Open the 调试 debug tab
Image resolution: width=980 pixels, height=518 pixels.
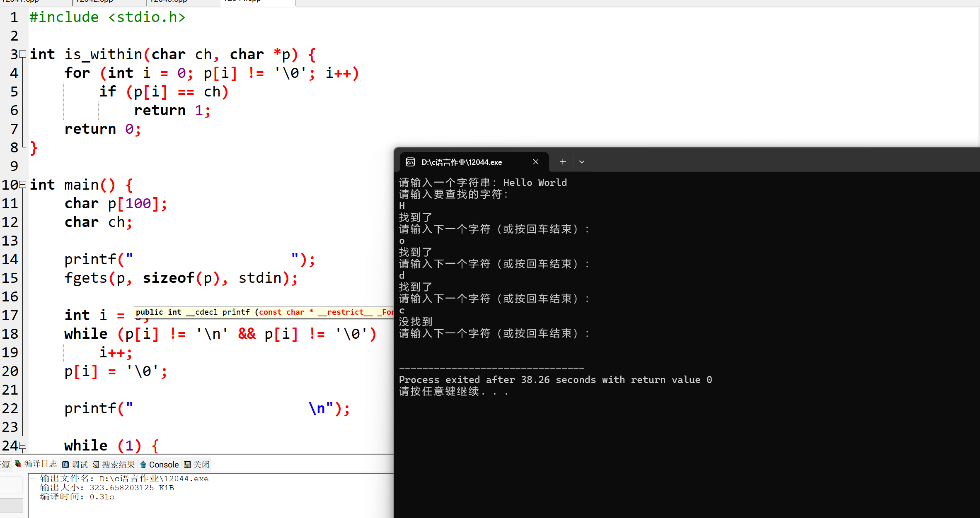80,465
